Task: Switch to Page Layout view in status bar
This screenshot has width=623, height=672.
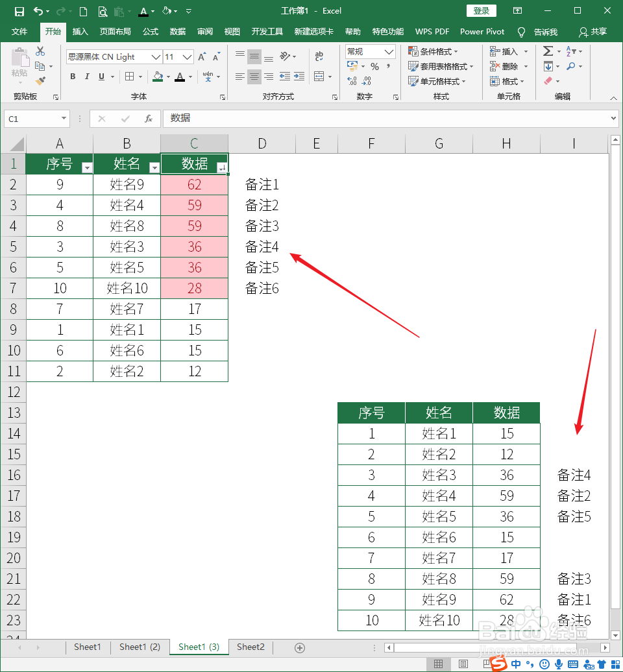Action: click(x=463, y=664)
